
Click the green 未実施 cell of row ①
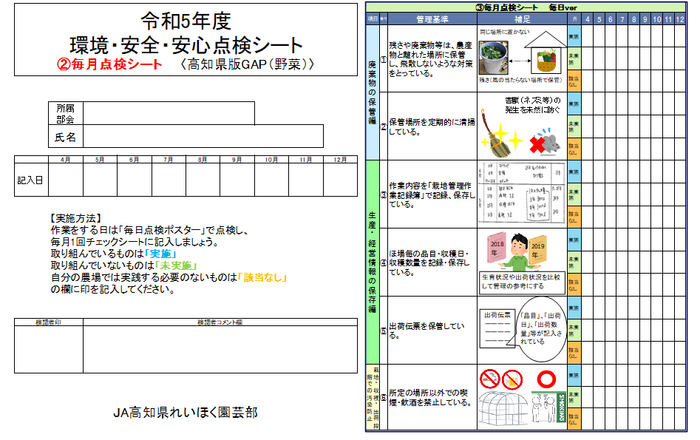pyautogui.click(x=574, y=59)
